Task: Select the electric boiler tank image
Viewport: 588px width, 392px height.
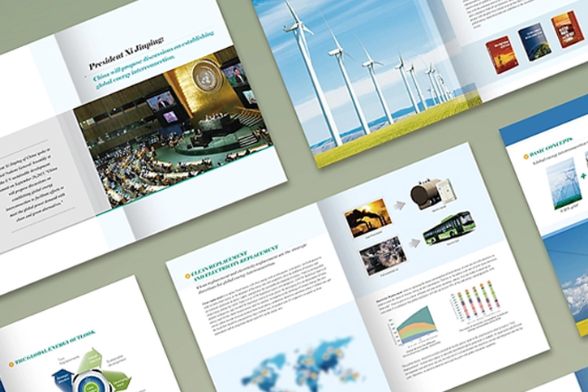Action: click(433, 194)
